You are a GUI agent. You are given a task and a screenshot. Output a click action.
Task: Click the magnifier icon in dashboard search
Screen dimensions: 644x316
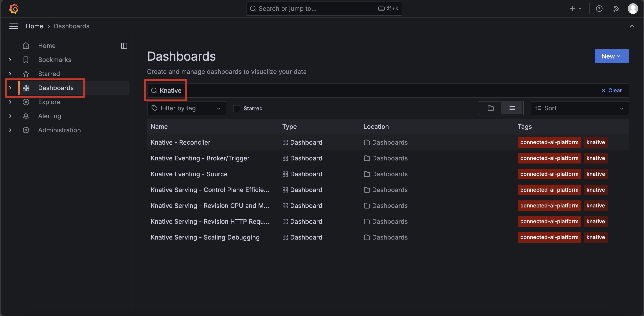[x=154, y=90]
